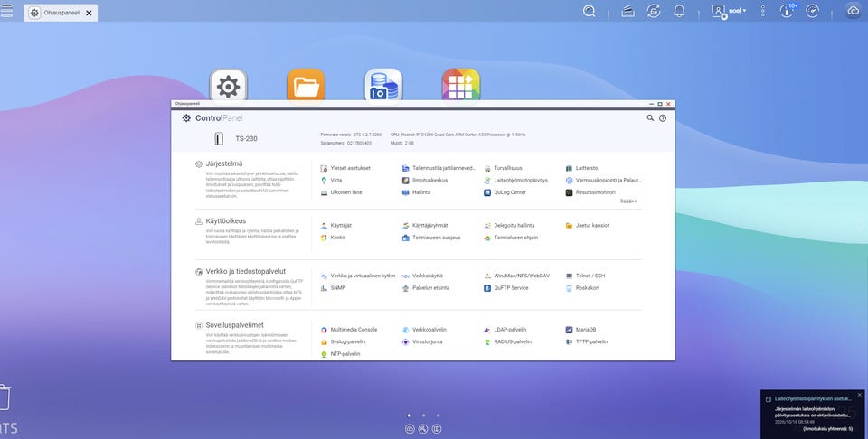Open LDAP-palvelin settings
This screenshot has height=439, width=868.
(x=505, y=330)
